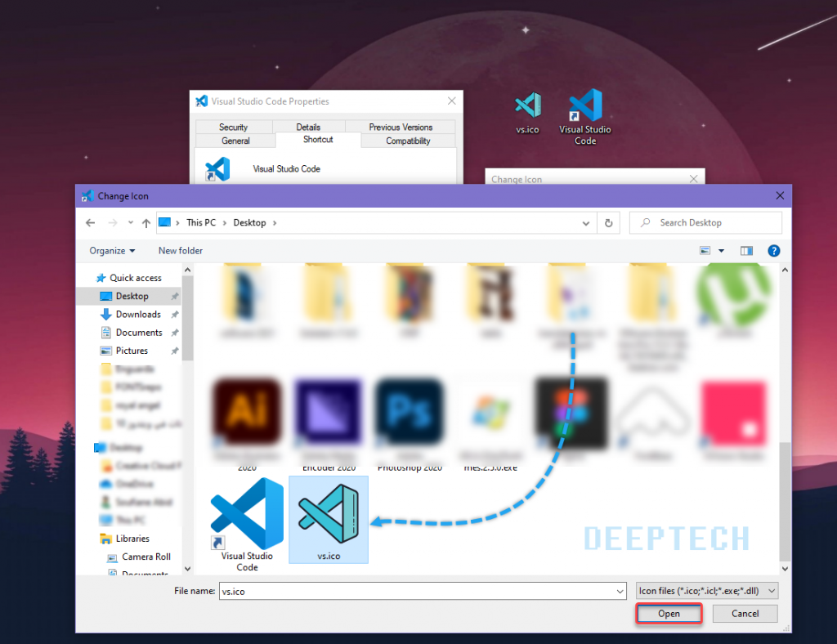Go up one folder level with the up arrow
The width and height of the screenshot is (837, 644).
click(x=145, y=223)
